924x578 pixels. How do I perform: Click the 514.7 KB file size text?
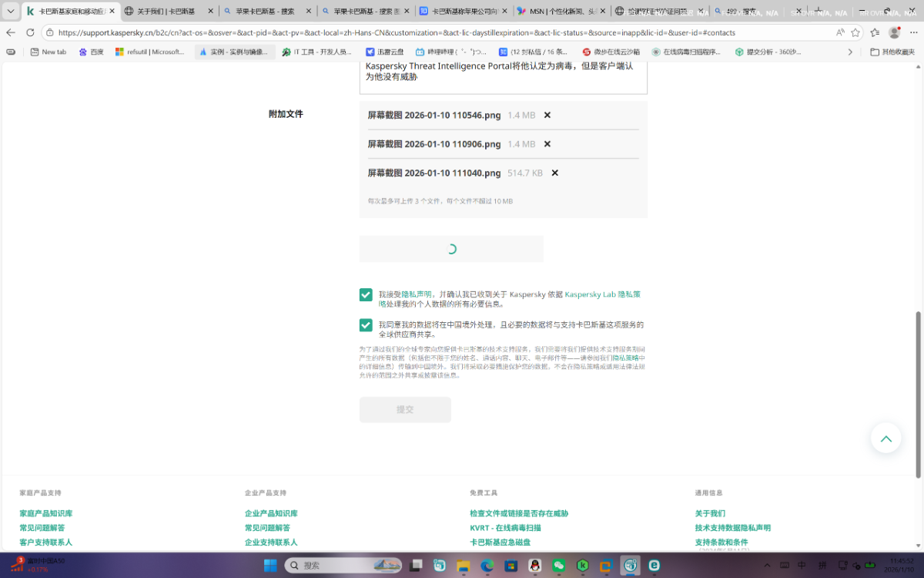coord(525,173)
